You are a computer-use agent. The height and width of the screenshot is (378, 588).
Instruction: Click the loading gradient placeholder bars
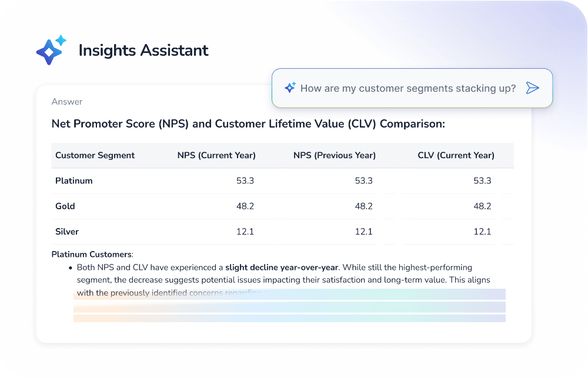pyautogui.click(x=289, y=306)
